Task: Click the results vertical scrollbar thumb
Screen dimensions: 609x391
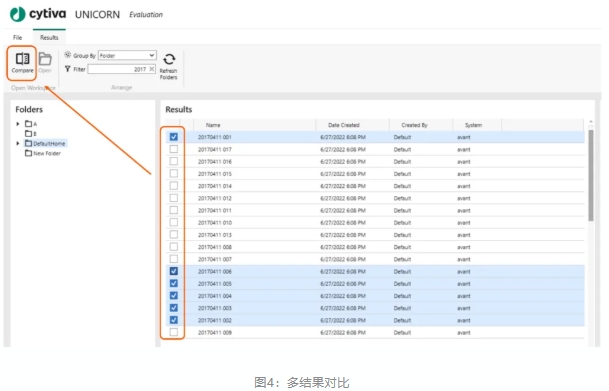Action: 591,176
